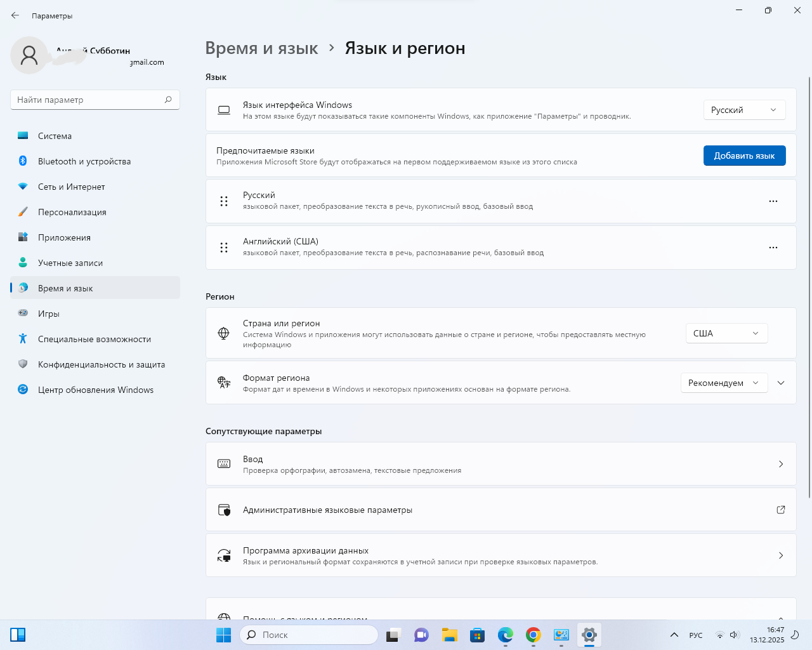
Task: Launch Microsoft Store from the taskbar
Action: (x=478, y=635)
